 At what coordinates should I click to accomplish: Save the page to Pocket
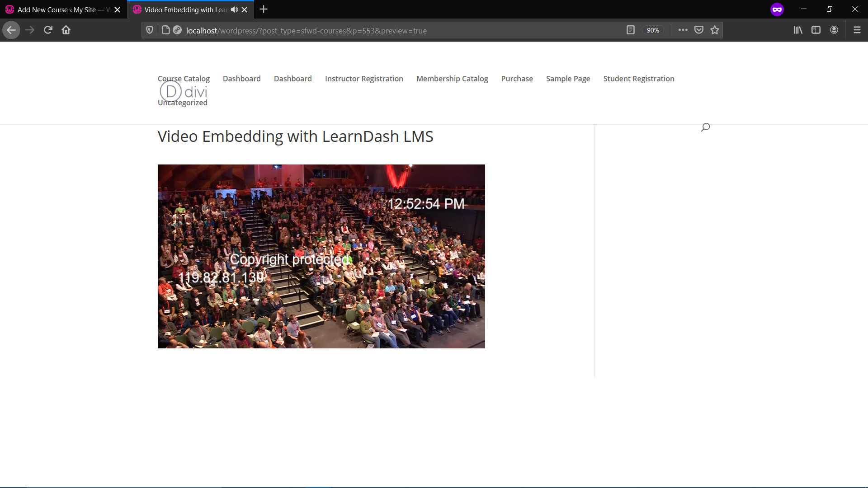tap(699, 30)
